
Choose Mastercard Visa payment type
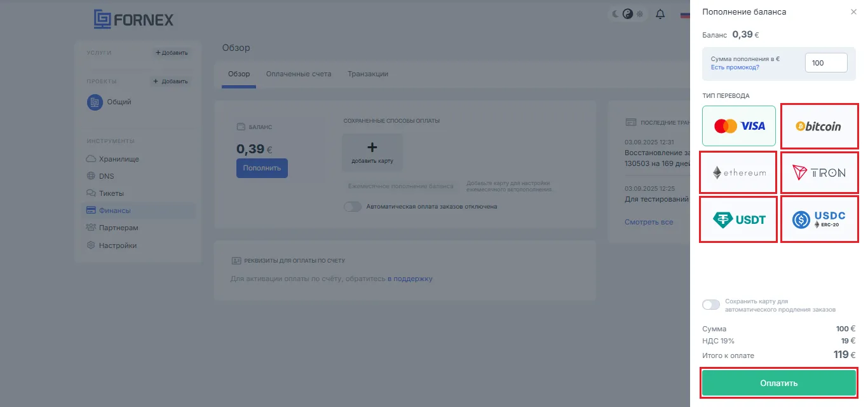(x=739, y=126)
